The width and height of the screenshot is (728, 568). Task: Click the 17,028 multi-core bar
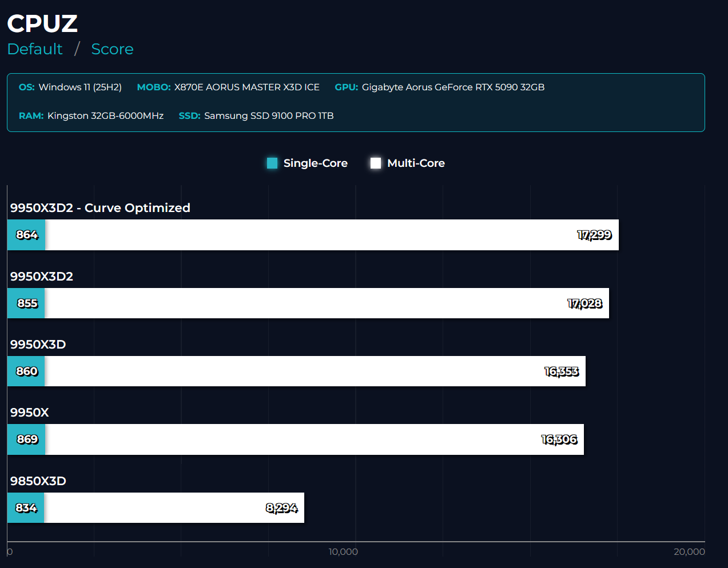(x=326, y=303)
